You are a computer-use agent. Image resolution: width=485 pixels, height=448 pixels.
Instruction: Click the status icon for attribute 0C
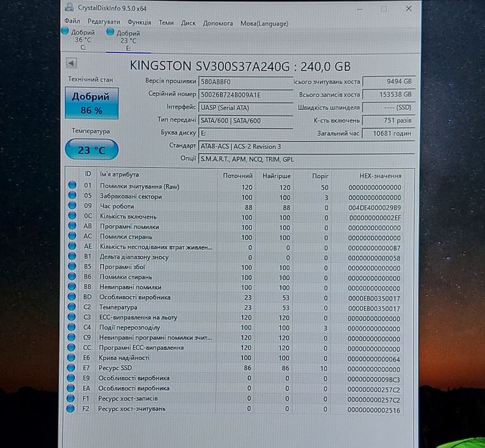[x=72, y=215]
